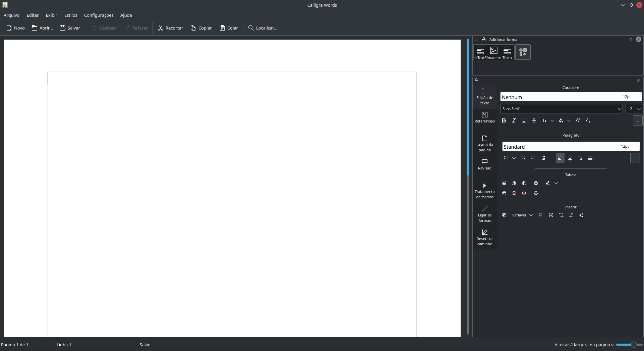Toggle italic formatting
644x351 pixels.
514,120
